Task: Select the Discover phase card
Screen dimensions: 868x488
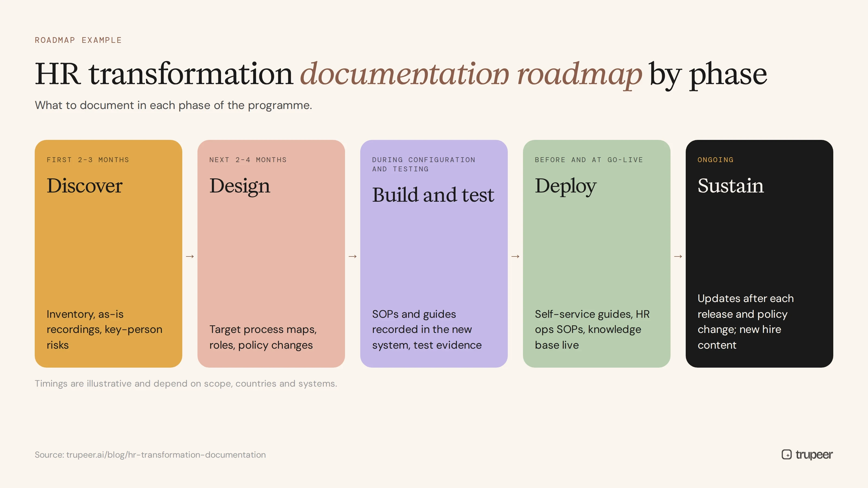Action: [108, 253]
